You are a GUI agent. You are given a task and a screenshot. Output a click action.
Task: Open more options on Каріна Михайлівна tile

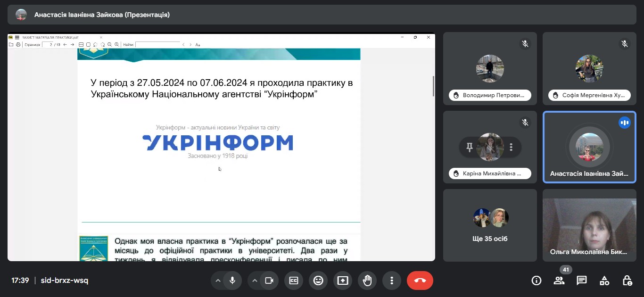(511, 147)
